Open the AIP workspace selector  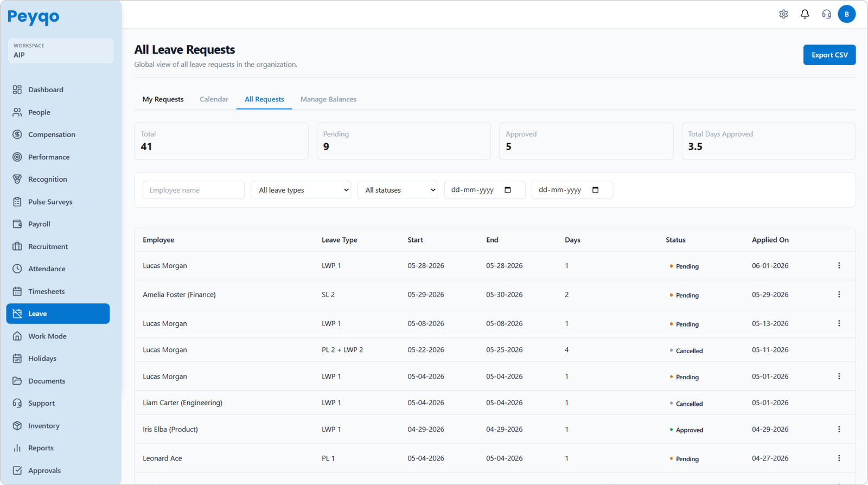[61, 50]
